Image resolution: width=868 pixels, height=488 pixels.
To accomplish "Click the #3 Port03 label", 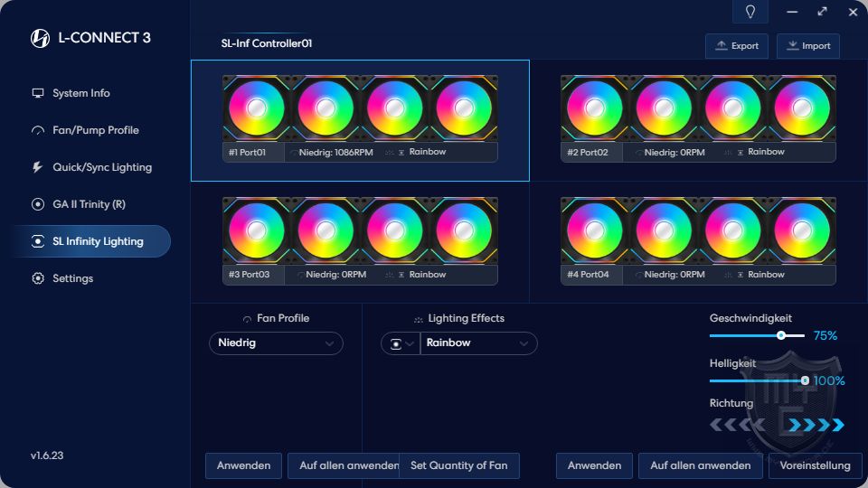I will tap(250, 275).
